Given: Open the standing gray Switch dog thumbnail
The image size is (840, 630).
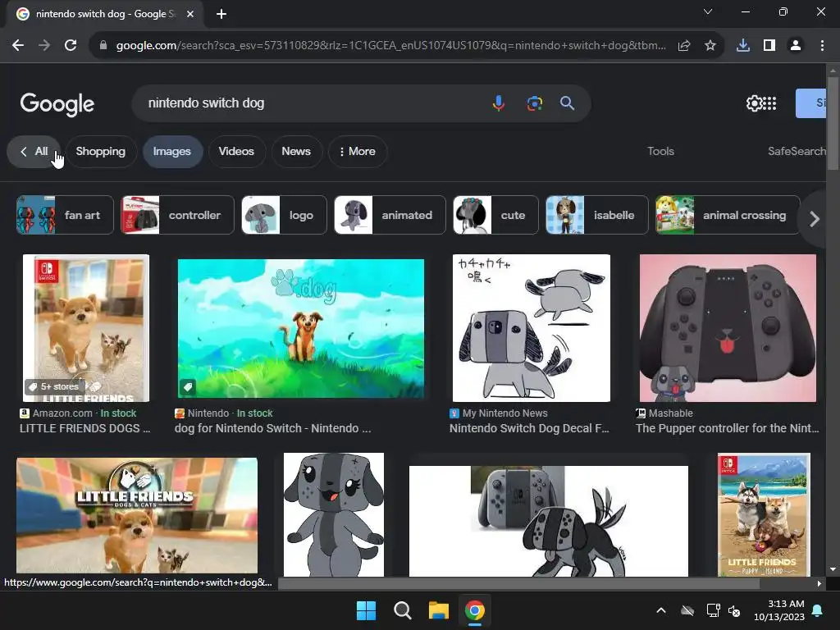Looking at the screenshot, I should pos(333,515).
